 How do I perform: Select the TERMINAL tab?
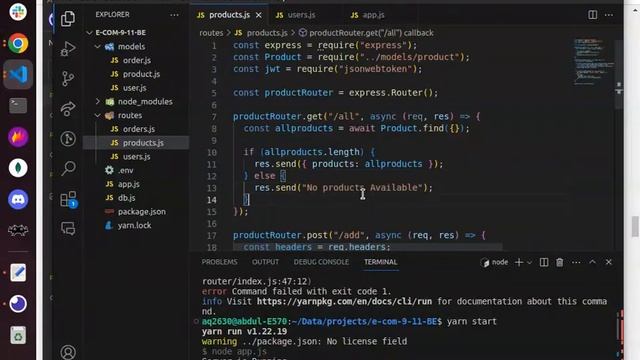pyautogui.click(x=380, y=262)
